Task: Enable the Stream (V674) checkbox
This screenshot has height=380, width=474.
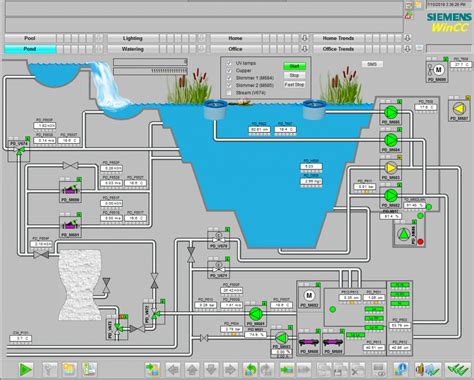Action: (x=229, y=93)
